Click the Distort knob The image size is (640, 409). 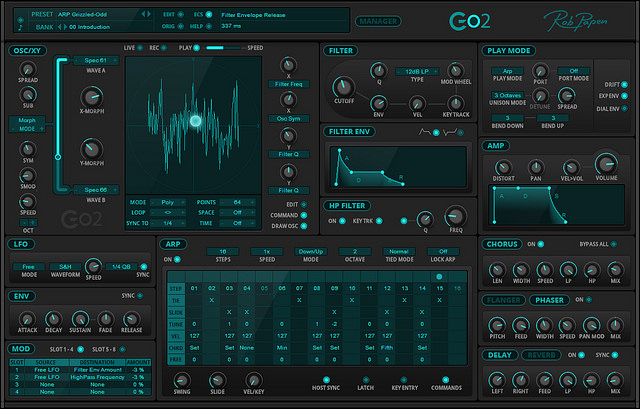503,167
